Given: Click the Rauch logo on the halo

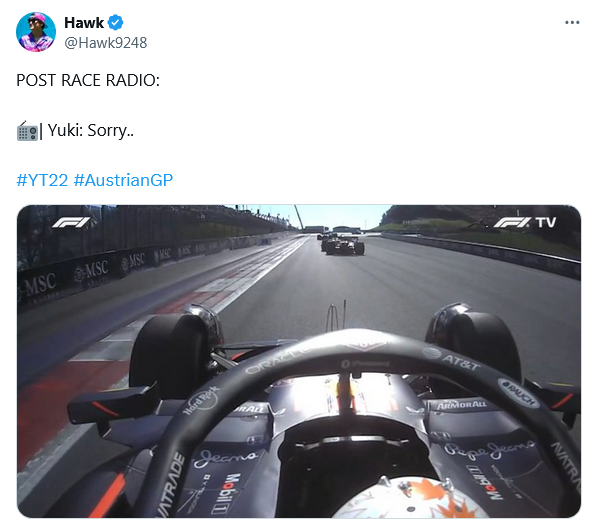Looking at the screenshot, I should click(x=519, y=393).
